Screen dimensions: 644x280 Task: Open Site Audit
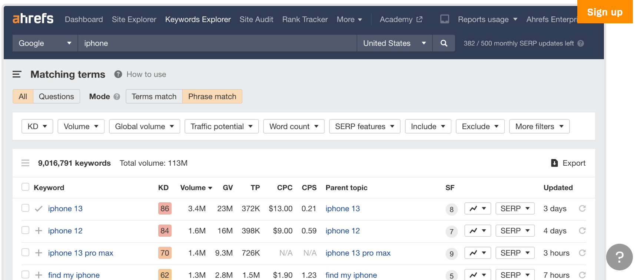point(256,19)
